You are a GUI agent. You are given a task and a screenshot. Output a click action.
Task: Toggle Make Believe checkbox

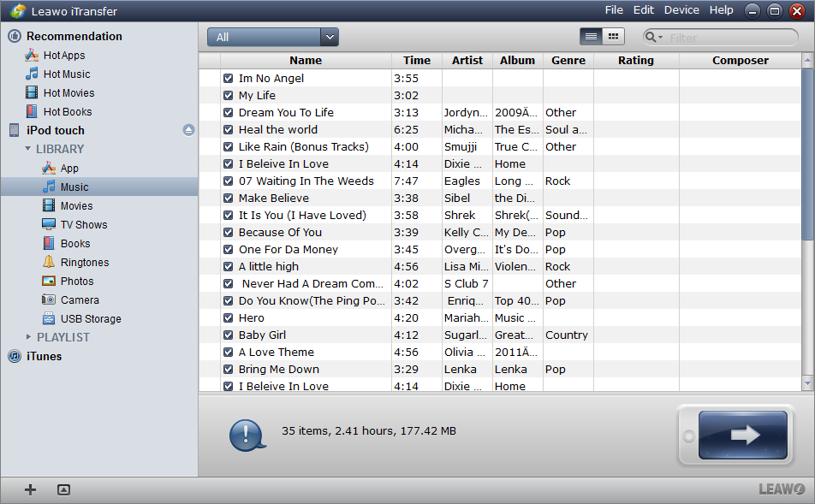[x=229, y=198]
